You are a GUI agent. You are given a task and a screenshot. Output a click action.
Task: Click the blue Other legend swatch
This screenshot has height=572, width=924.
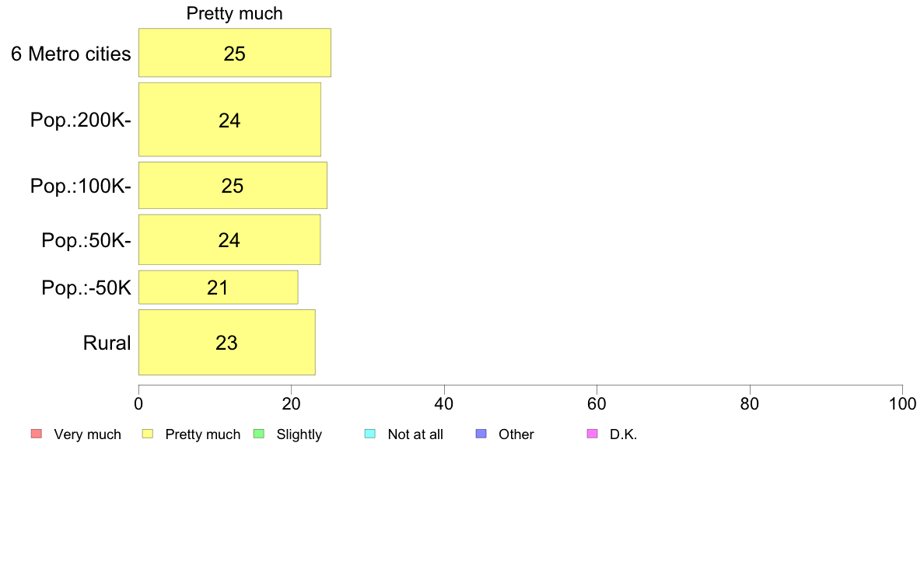pyautogui.click(x=481, y=434)
